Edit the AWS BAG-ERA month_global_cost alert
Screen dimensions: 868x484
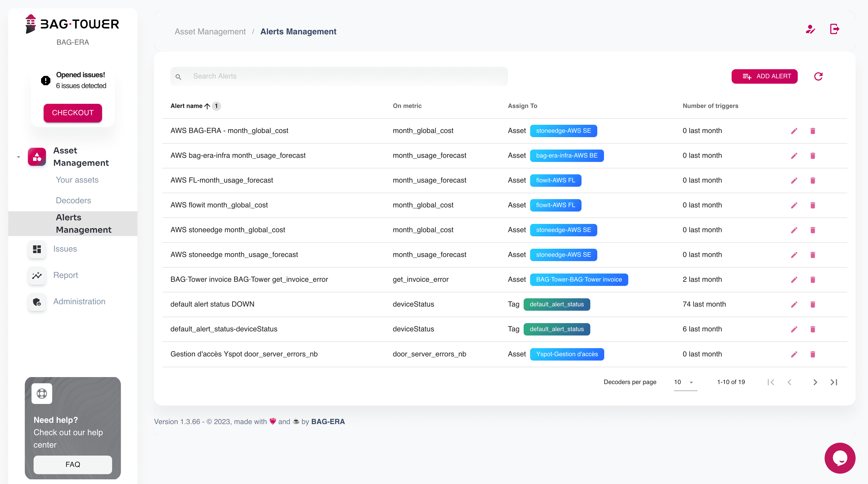[x=794, y=131]
